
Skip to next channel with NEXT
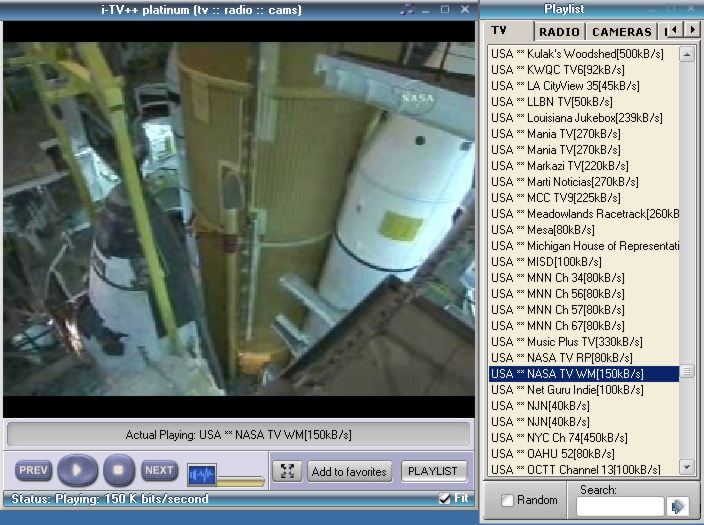[x=159, y=470]
